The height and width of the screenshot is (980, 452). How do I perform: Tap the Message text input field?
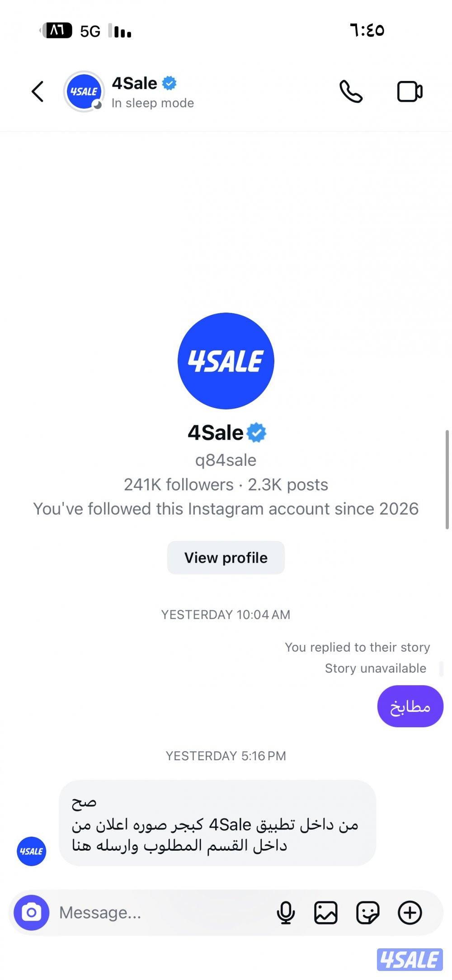coord(163,912)
